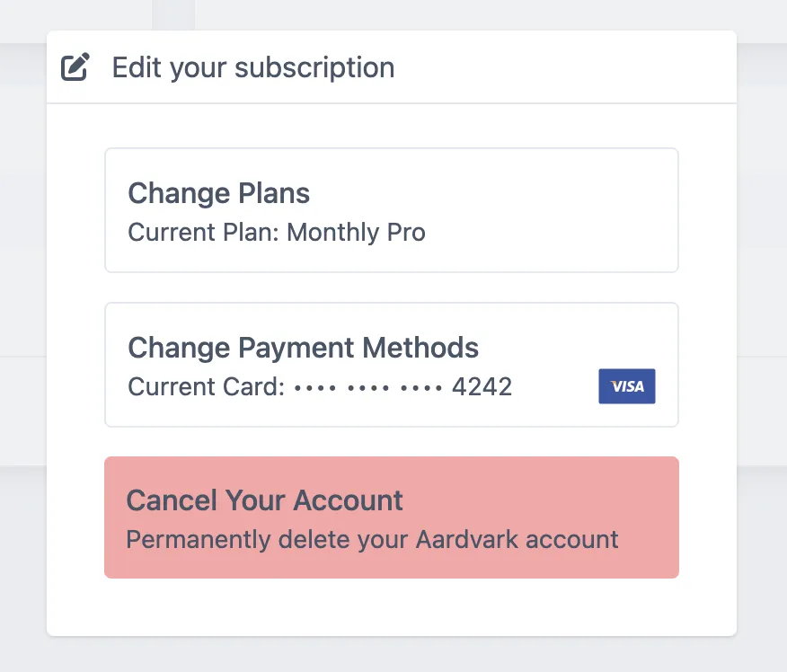Choose the red account deletion option

[x=391, y=517]
